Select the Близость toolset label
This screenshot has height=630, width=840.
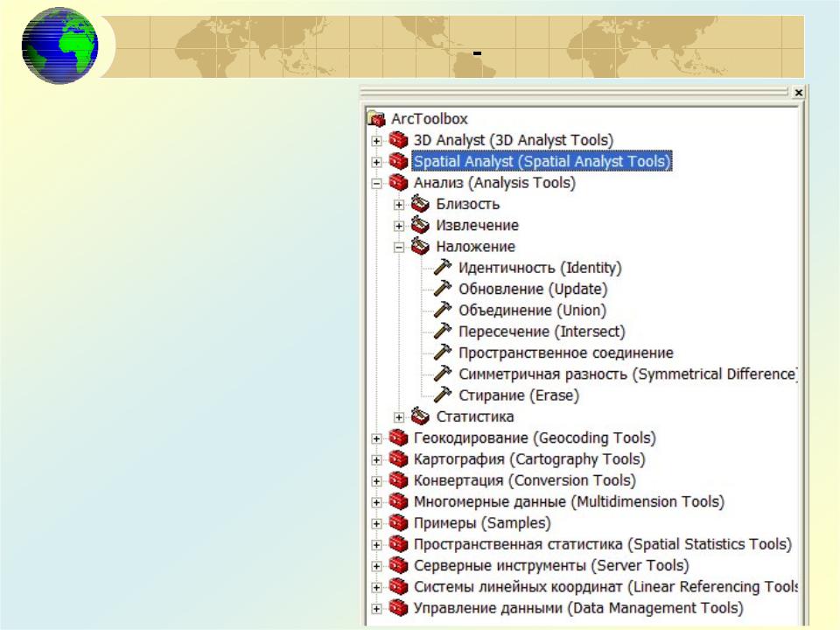(467, 204)
